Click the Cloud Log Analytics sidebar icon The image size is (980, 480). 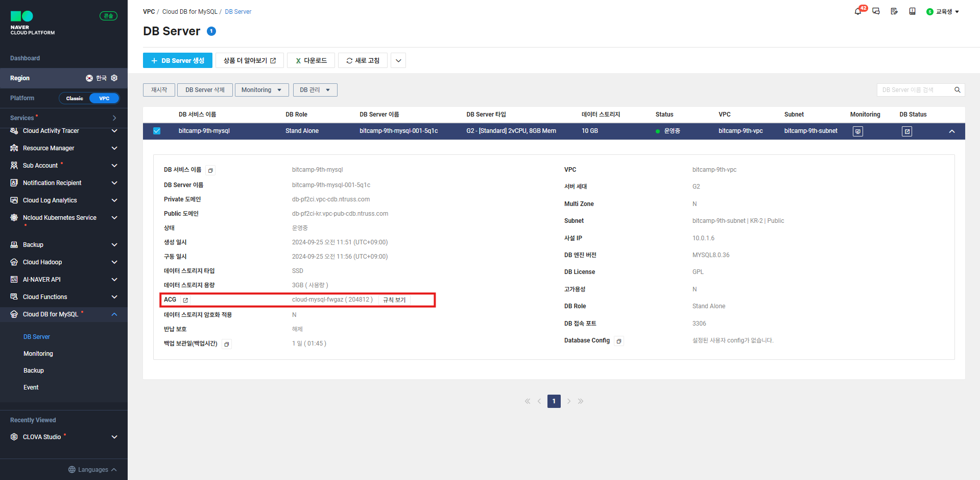click(14, 200)
